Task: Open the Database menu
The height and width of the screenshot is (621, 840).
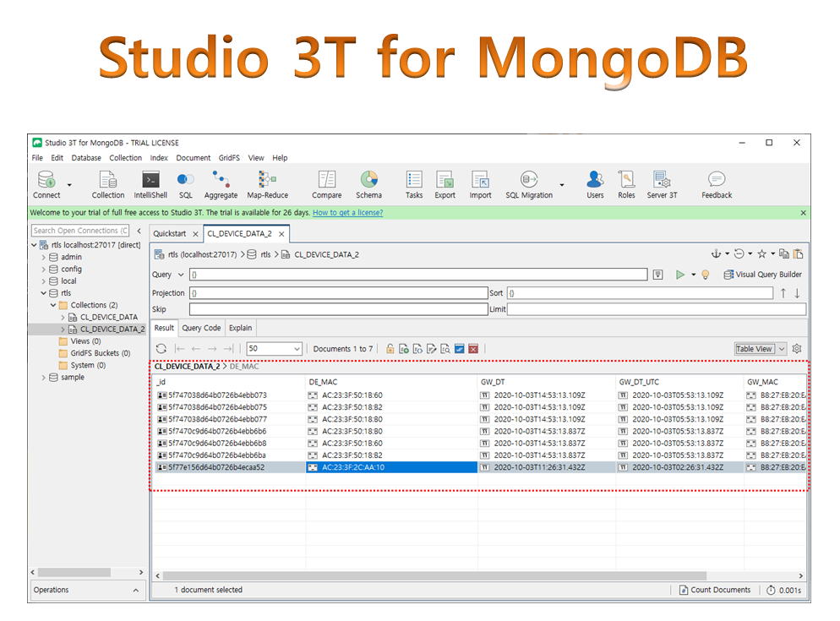Action: tap(86, 157)
